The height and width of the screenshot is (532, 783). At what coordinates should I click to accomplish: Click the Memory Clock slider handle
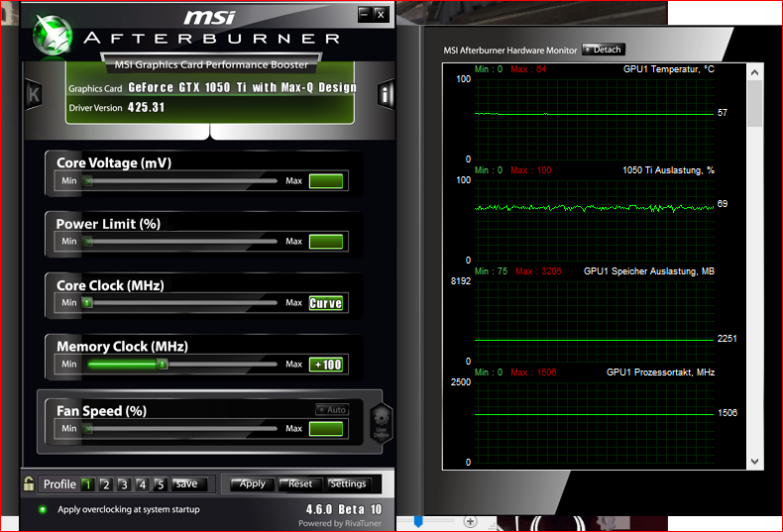coord(163,364)
